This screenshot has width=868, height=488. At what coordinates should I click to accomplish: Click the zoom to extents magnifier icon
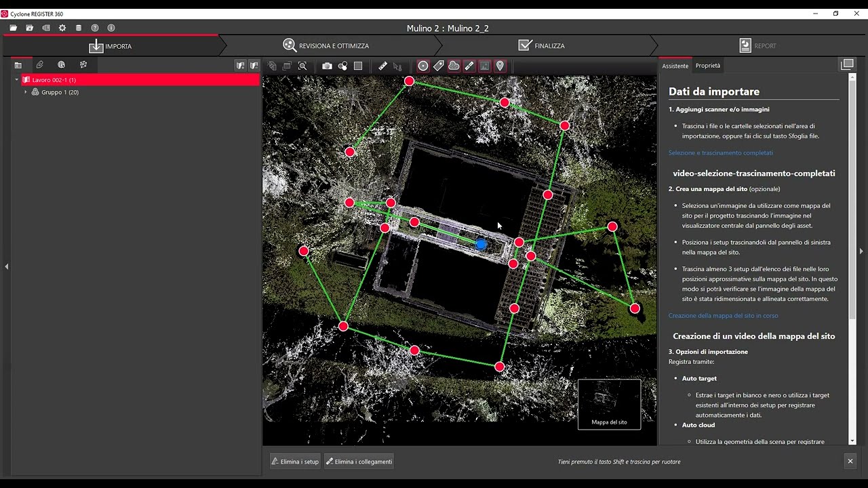(302, 66)
